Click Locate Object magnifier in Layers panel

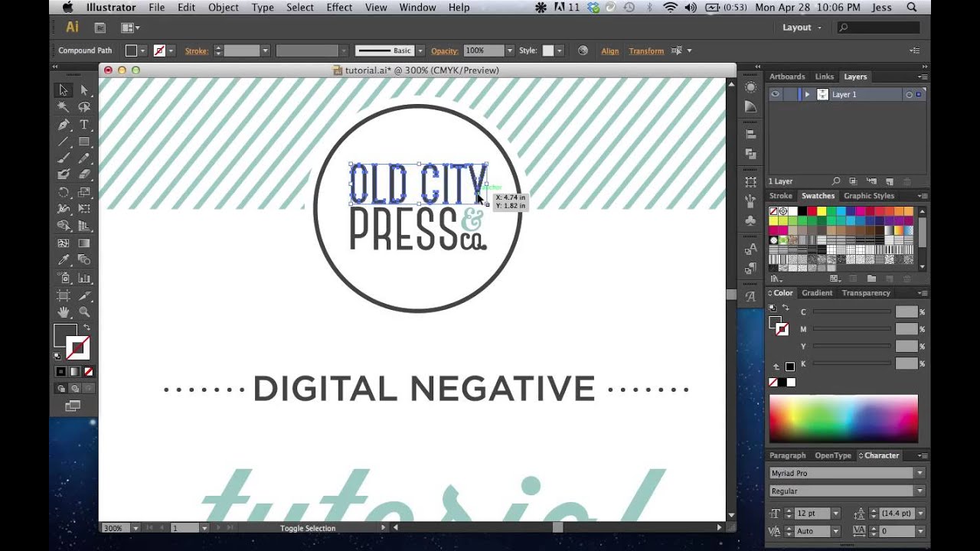pyautogui.click(x=836, y=181)
